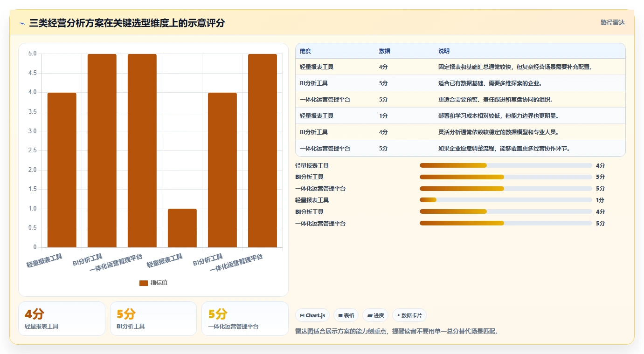Click the lightning icon beside the card title
Screen dimensions: 644x354
(22, 23)
